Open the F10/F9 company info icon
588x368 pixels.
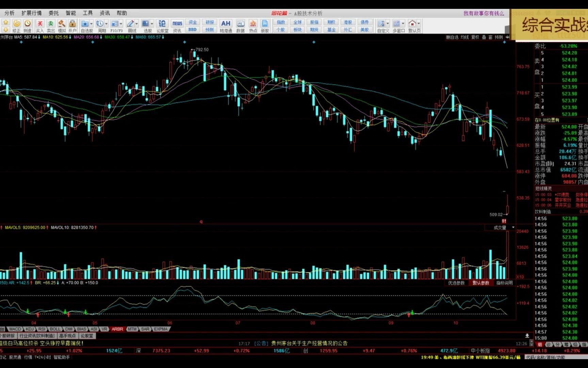115,24
